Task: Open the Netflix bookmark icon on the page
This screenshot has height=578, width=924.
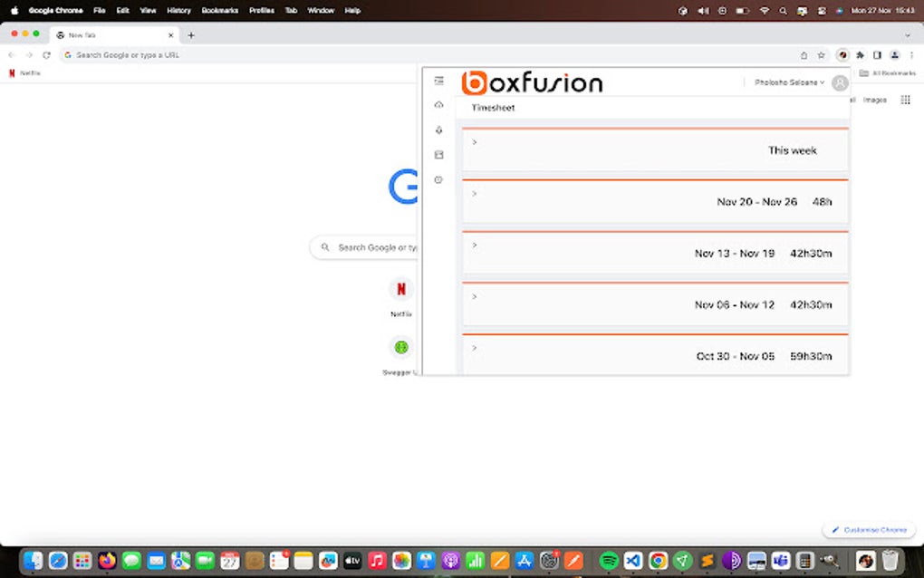Action: pos(399,290)
